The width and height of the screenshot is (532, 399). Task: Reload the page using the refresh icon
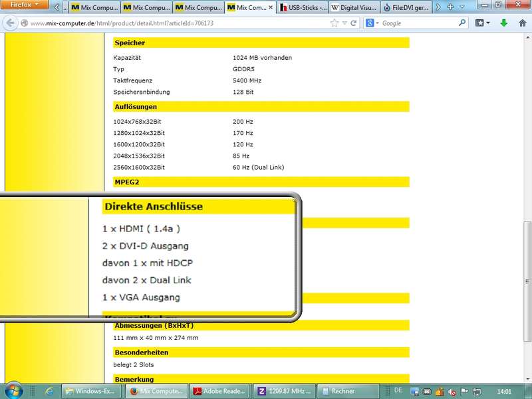click(354, 23)
